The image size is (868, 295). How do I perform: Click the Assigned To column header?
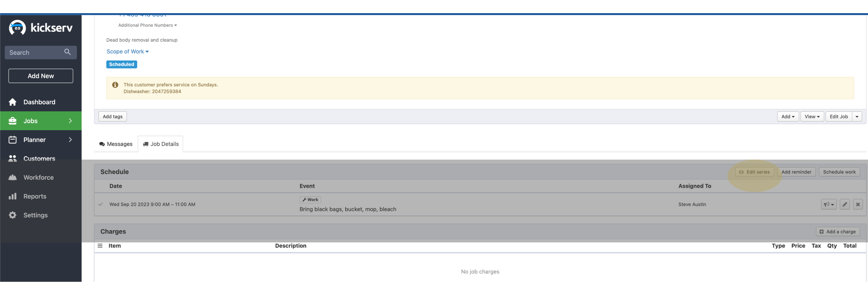695,186
